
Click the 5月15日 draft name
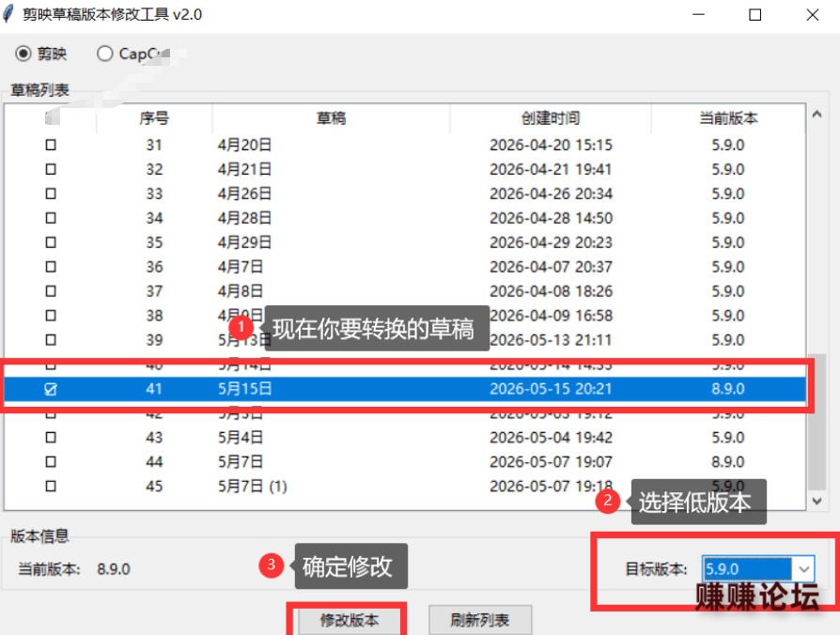pos(244,389)
